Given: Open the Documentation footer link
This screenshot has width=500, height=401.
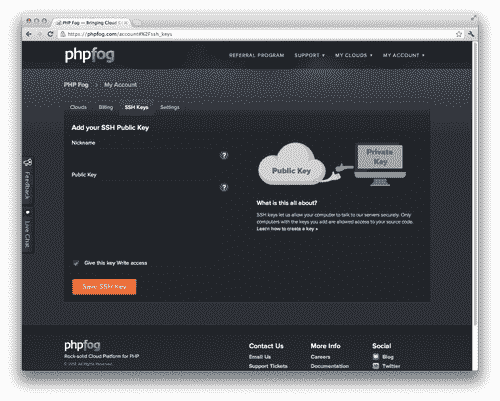Looking at the screenshot, I should click(330, 366).
